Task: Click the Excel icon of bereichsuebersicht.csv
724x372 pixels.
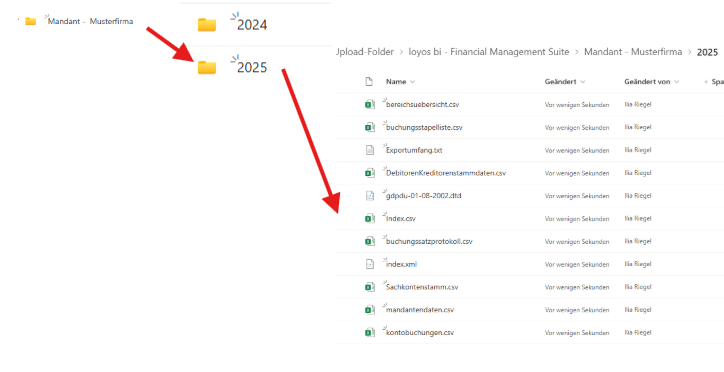Action: [369, 105]
